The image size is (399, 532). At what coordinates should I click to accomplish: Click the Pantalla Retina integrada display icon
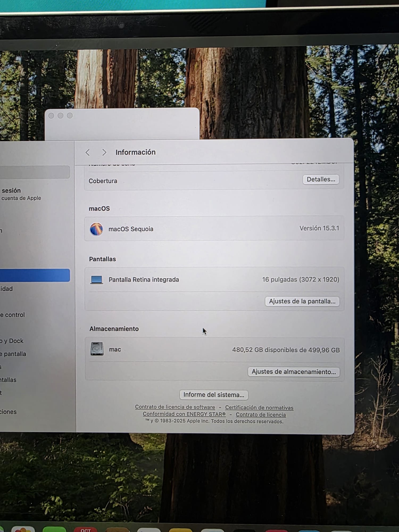(x=97, y=280)
